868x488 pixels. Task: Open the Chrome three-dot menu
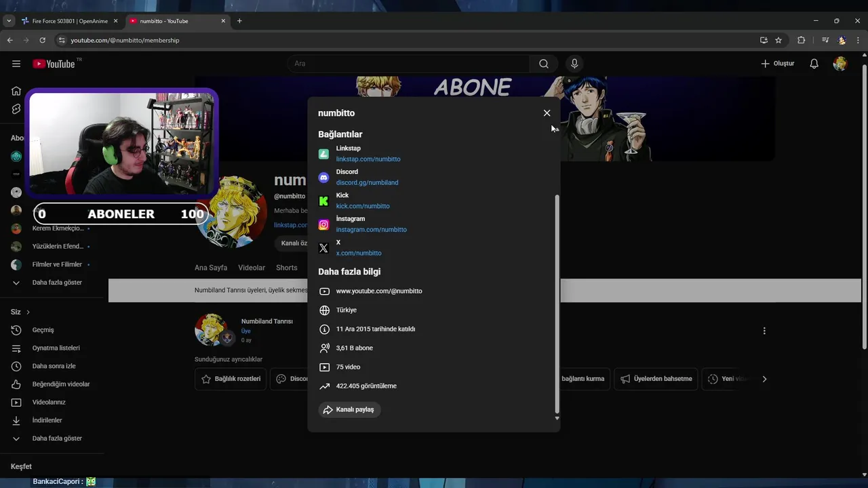point(859,41)
